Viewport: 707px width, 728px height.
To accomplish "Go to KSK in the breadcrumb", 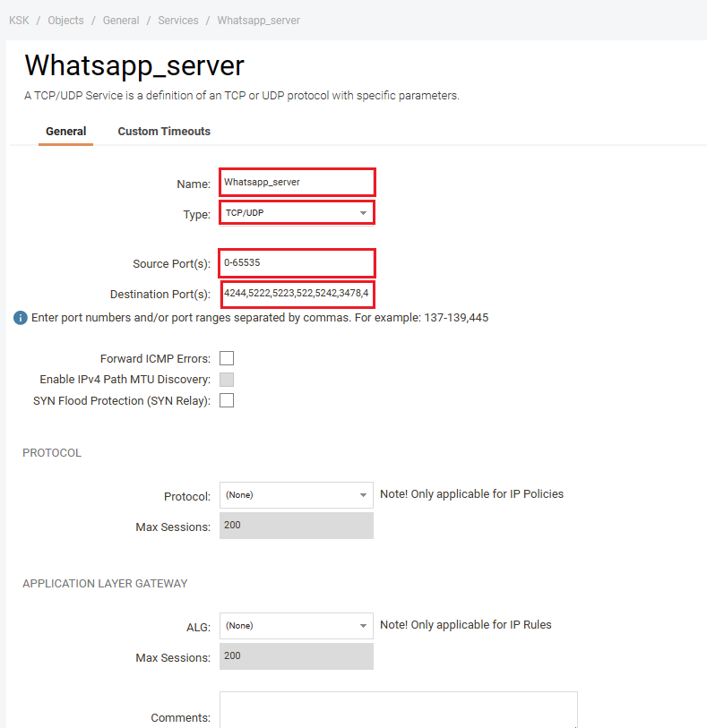I will (x=19, y=21).
